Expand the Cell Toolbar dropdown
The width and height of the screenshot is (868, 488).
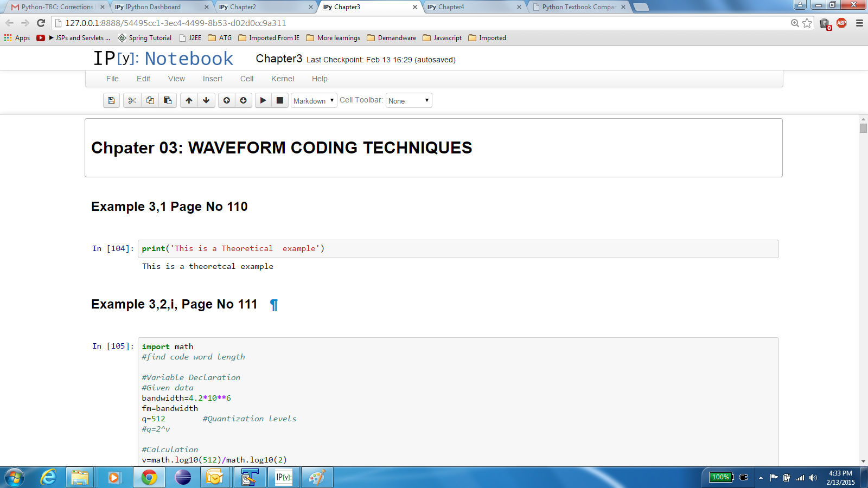click(x=409, y=101)
